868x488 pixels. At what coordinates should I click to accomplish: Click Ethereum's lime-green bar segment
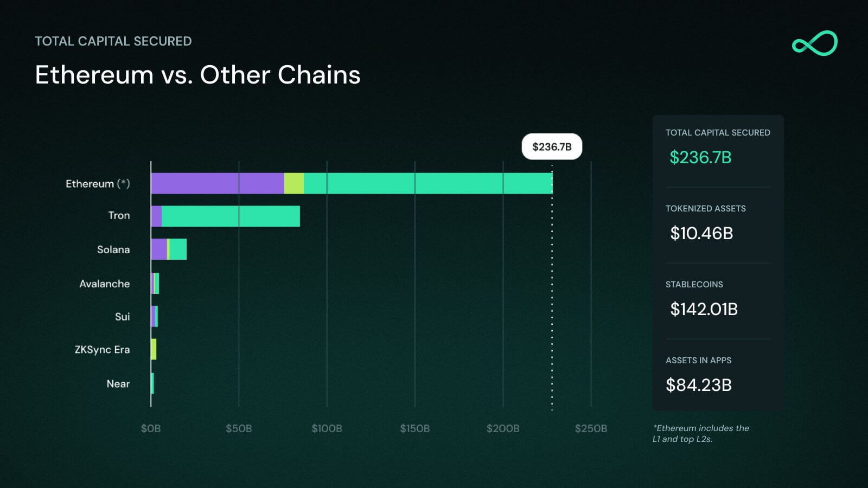[294, 183]
